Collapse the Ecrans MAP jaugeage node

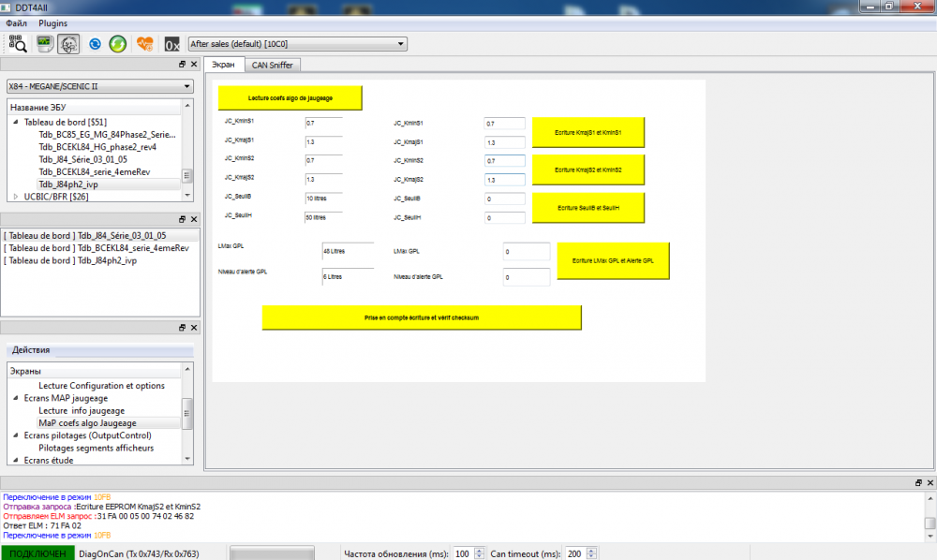coord(16,398)
